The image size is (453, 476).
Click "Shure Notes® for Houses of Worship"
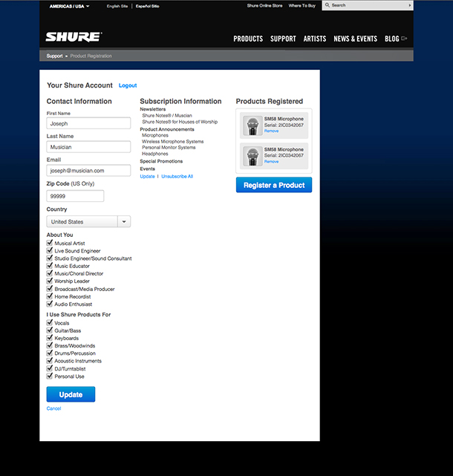click(x=180, y=122)
